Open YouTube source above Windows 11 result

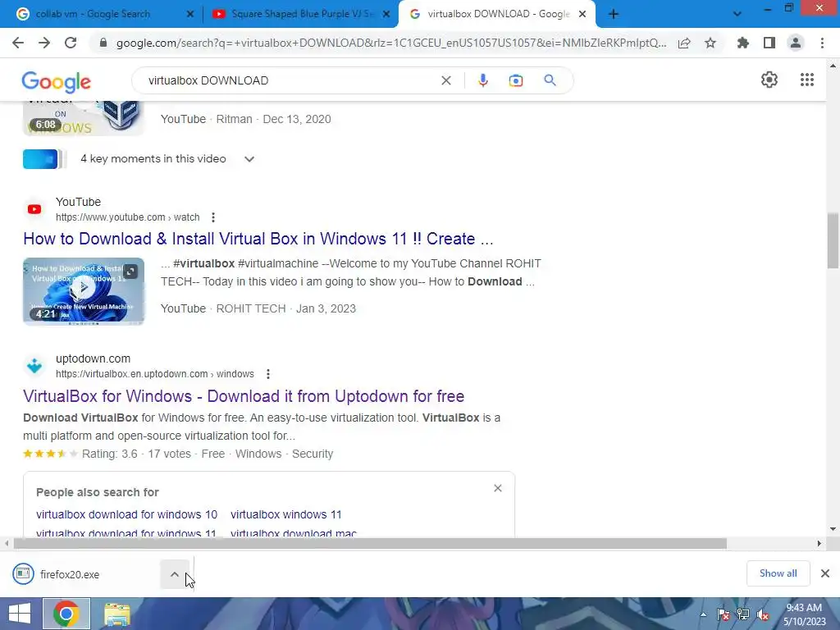point(78,202)
